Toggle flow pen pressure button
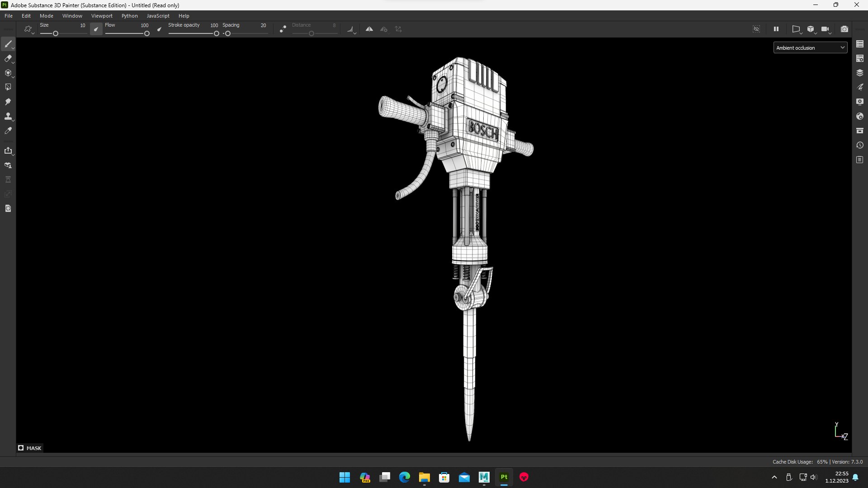The image size is (868, 488). click(159, 29)
